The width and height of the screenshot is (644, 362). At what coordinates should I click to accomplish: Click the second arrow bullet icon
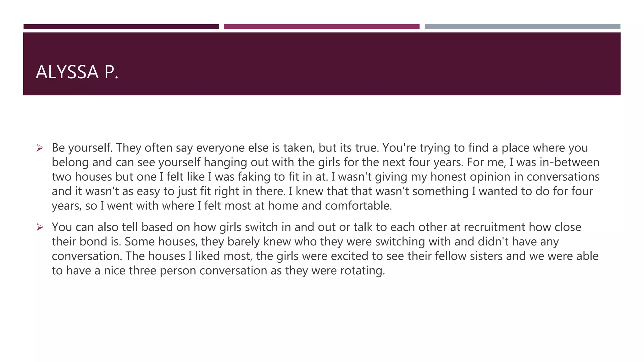(x=40, y=227)
